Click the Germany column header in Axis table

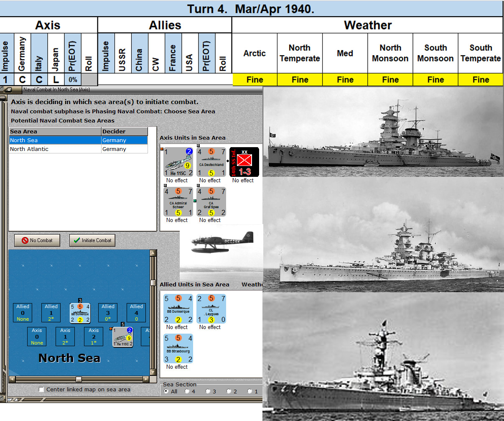(x=22, y=54)
